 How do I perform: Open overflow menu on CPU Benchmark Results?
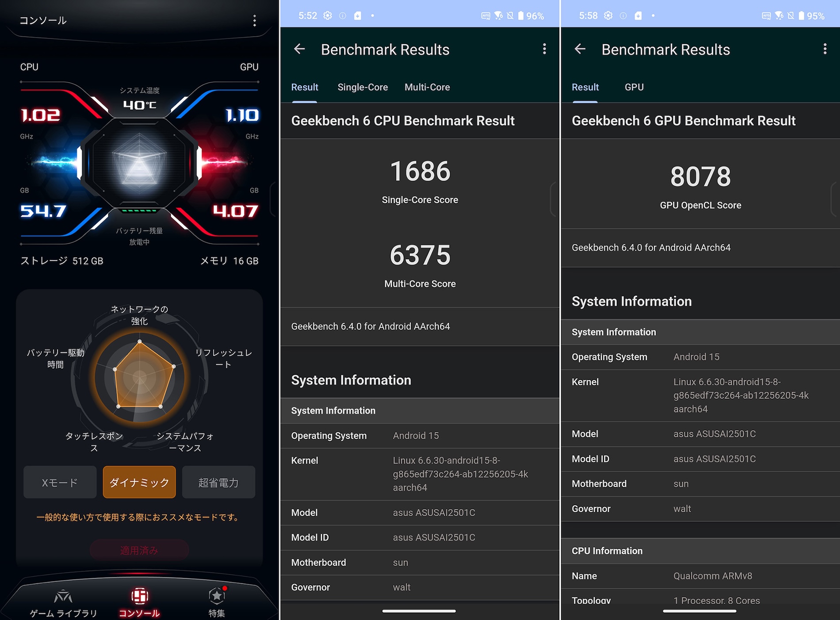[x=544, y=49]
